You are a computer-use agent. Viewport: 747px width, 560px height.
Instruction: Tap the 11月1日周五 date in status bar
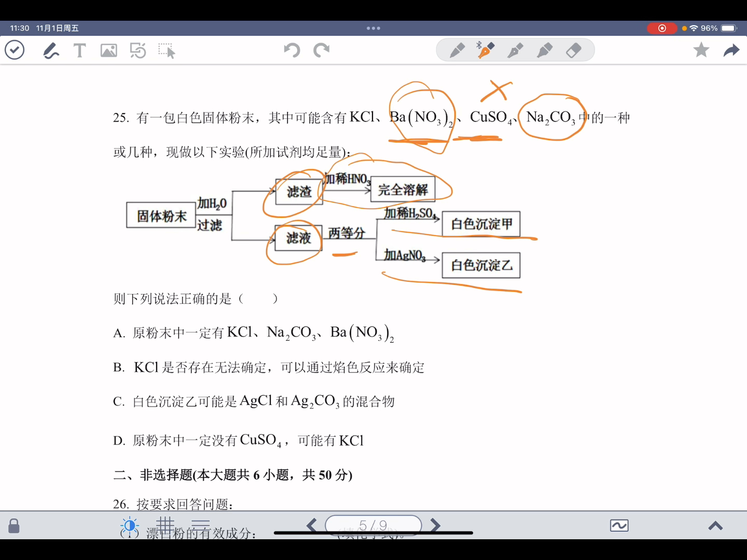coord(58,28)
